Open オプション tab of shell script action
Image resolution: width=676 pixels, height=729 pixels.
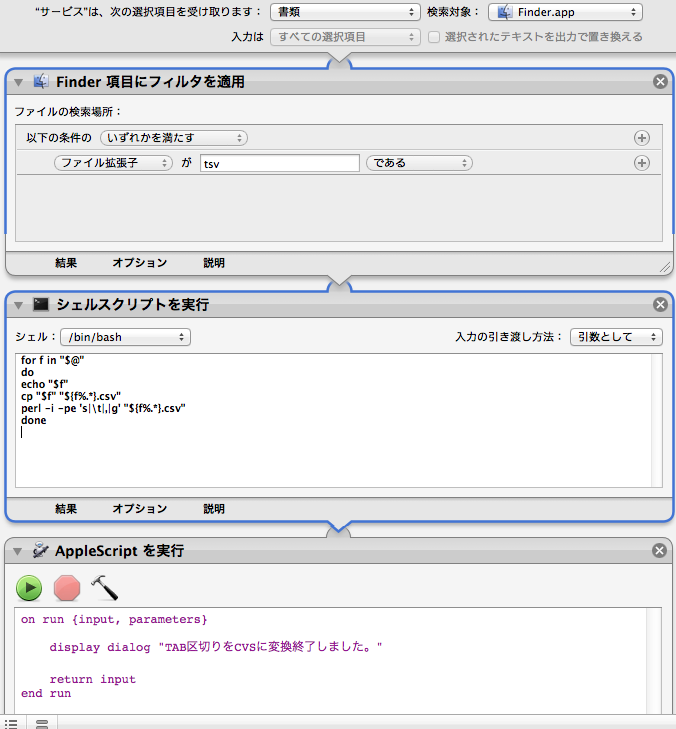139,509
